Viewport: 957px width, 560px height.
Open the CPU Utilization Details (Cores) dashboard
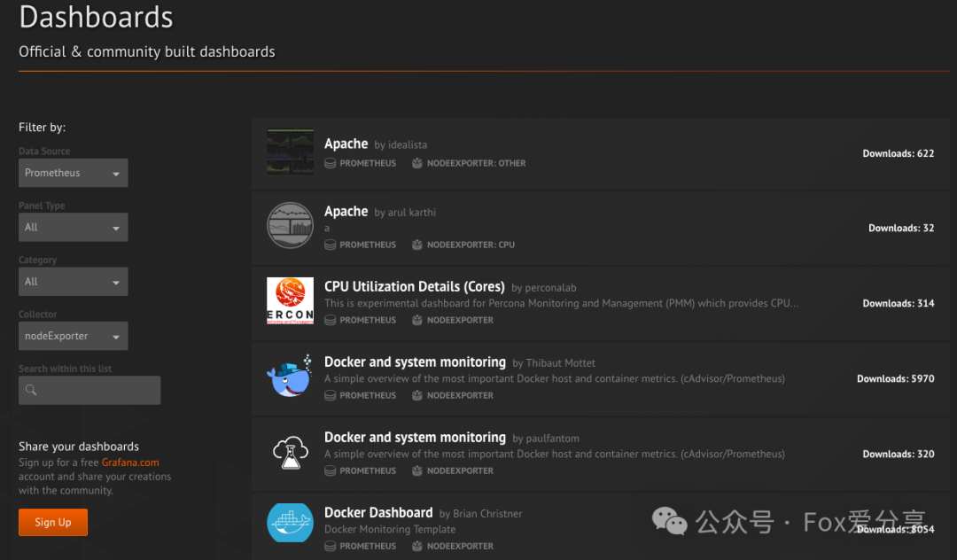(415, 287)
